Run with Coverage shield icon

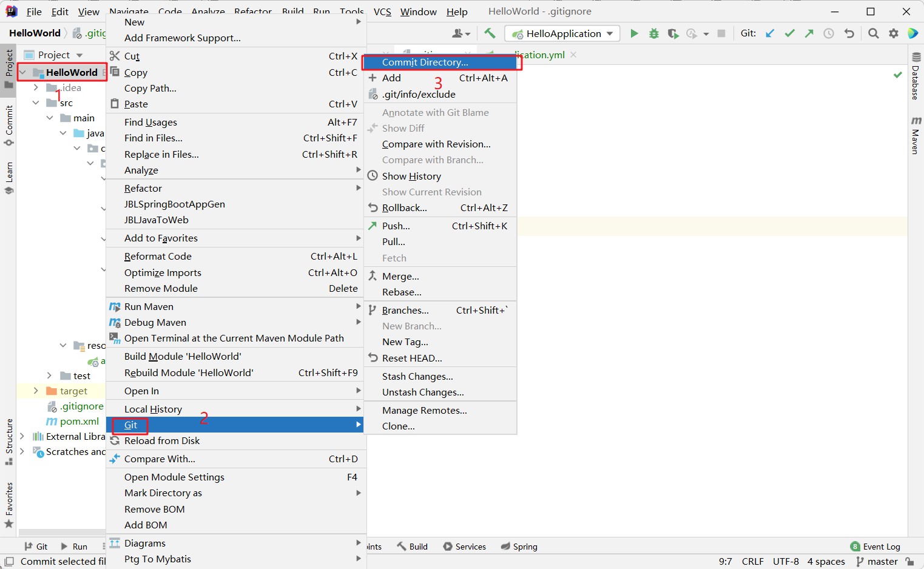[x=672, y=33]
